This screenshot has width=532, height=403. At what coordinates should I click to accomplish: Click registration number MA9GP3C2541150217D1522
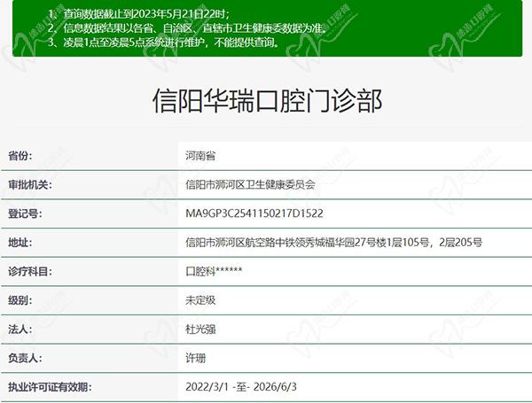click(254, 213)
